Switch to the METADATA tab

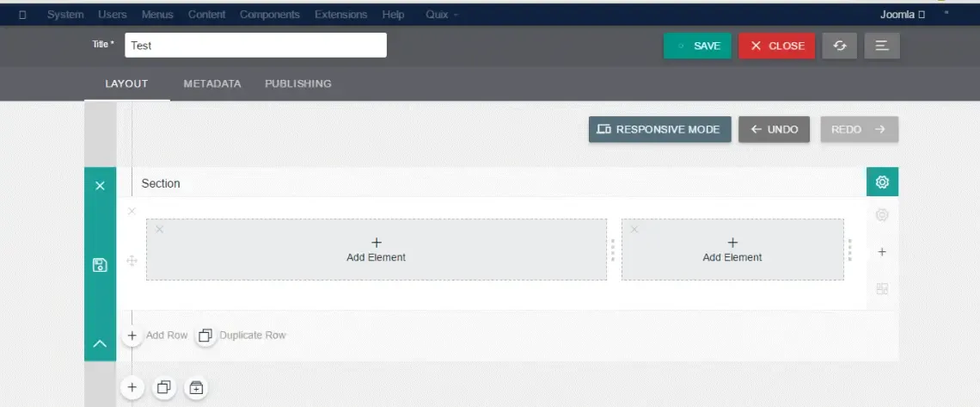pyautogui.click(x=211, y=83)
